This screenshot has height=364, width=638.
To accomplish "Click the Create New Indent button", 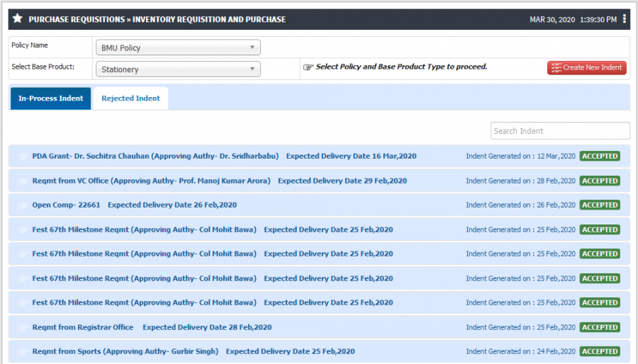I will tap(586, 67).
